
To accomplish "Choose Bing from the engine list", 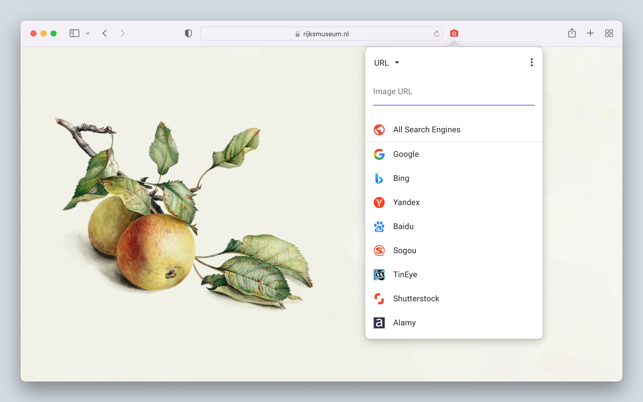I will (x=401, y=178).
